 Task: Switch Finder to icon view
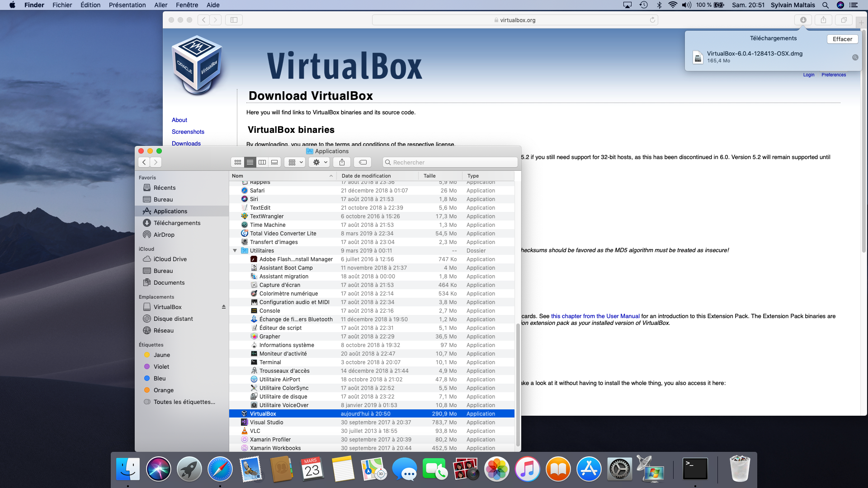[237, 162]
